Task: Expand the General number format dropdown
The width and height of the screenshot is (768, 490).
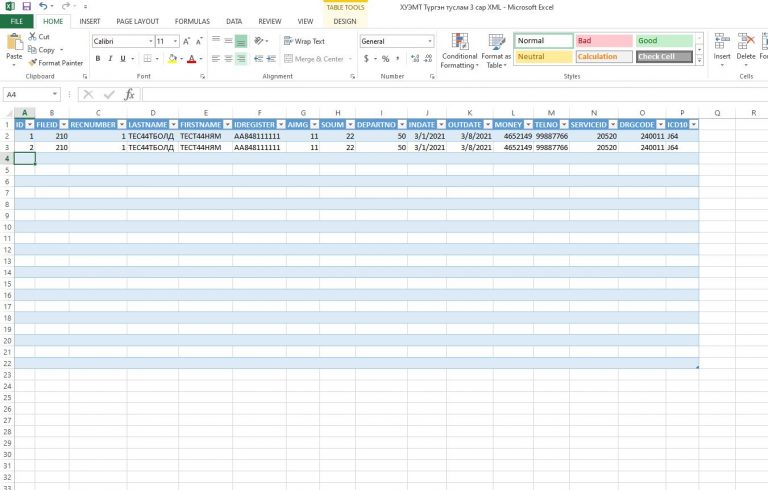Action: click(x=430, y=42)
